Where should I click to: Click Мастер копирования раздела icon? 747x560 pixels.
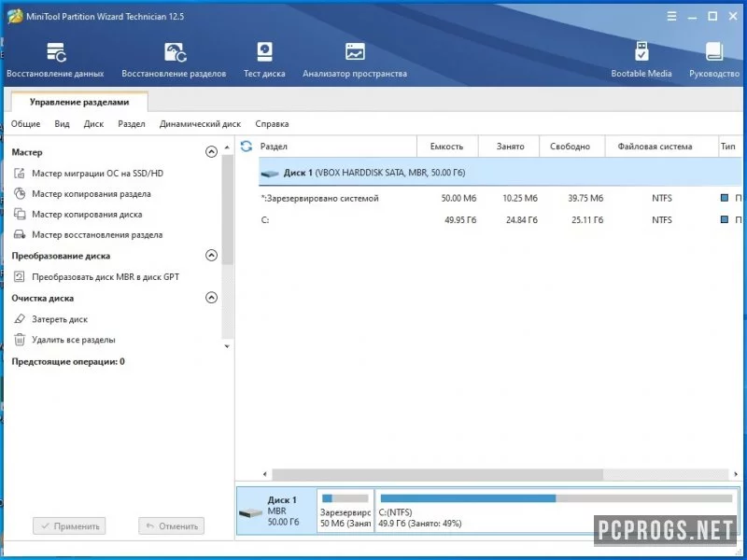tap(19, 193)
